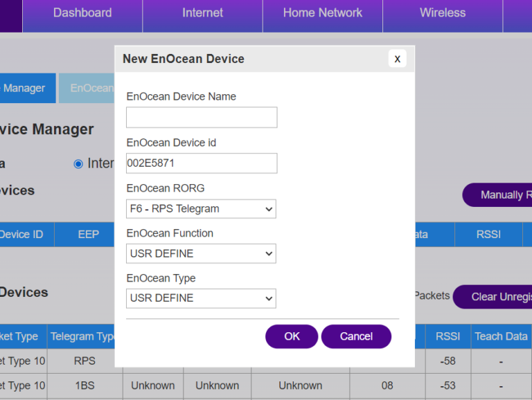Screen dimensions: 532x400
Task: Click the RSSI column header in upper table
Action: coord(488,235)
